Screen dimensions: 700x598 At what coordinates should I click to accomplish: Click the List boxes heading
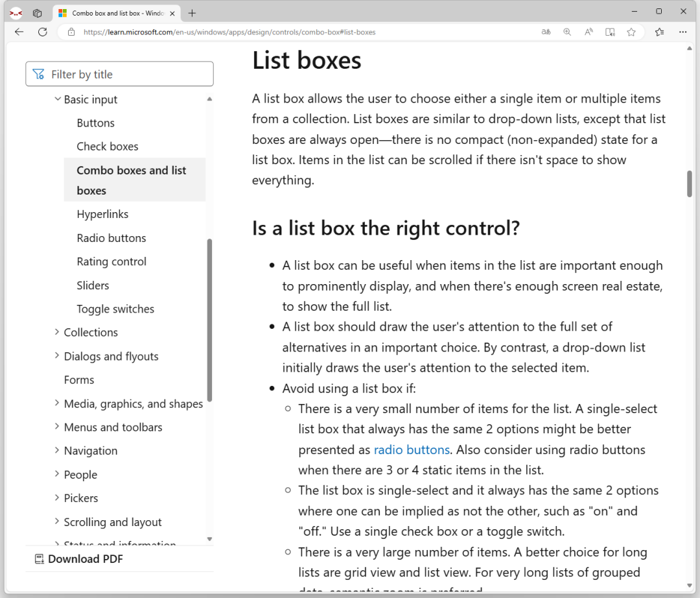coord(307,60)
